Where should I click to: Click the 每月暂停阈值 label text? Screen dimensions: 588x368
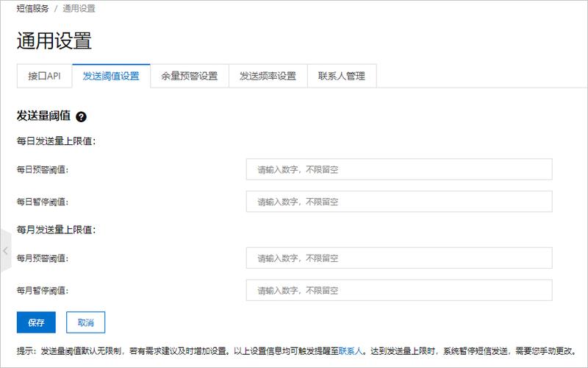[x=43, y=291]
